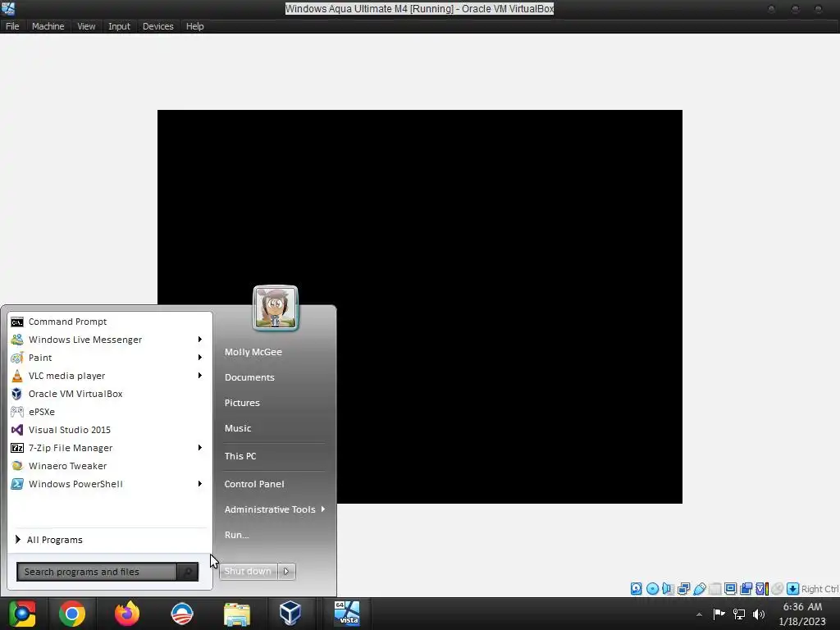
Task: Open network tray icon
Action: [x=739, y=614]
